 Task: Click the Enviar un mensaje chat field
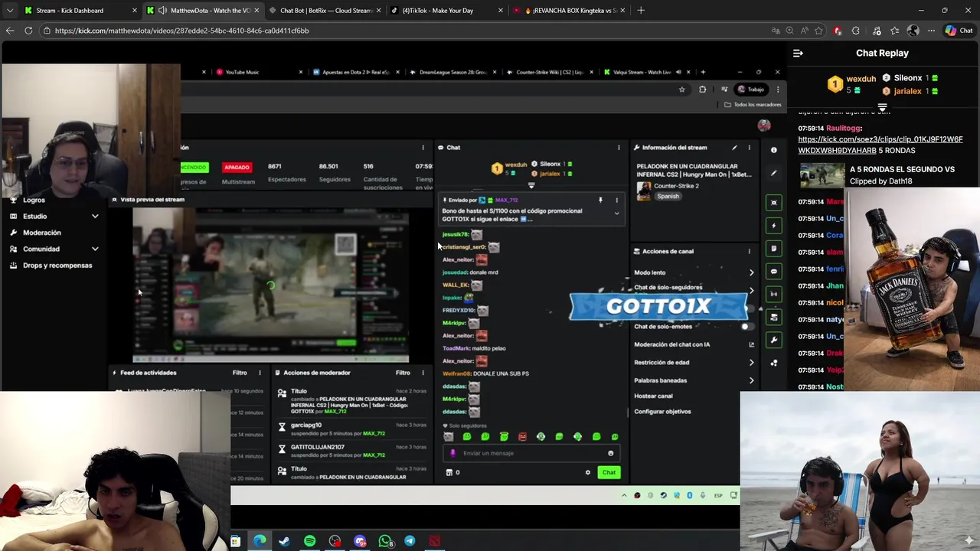click(x=531, y=453)
